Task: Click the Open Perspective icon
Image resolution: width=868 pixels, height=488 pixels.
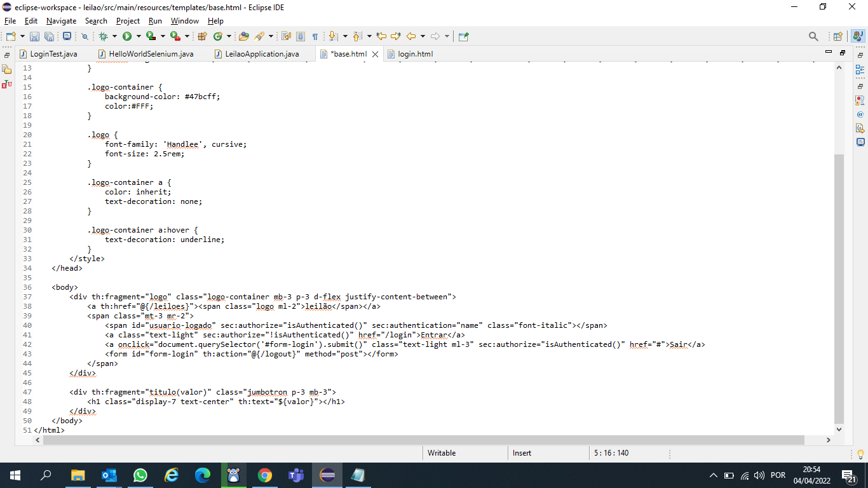Action: pos(838,36)
